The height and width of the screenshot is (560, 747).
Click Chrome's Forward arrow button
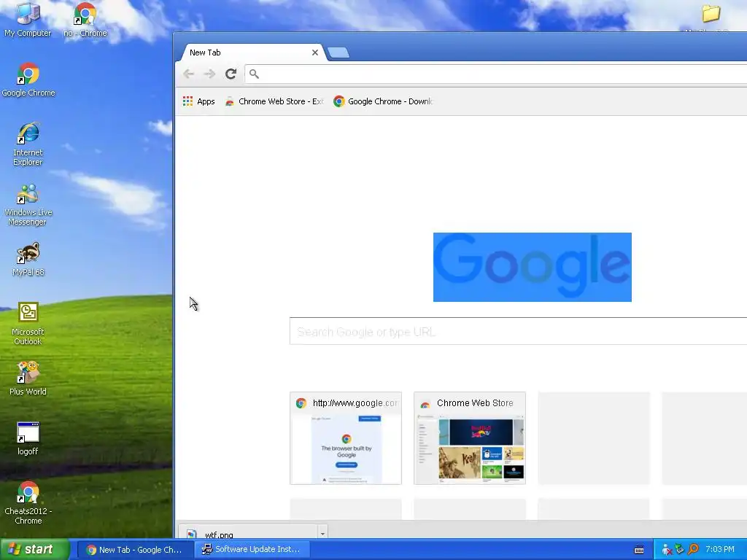[209, 74]
